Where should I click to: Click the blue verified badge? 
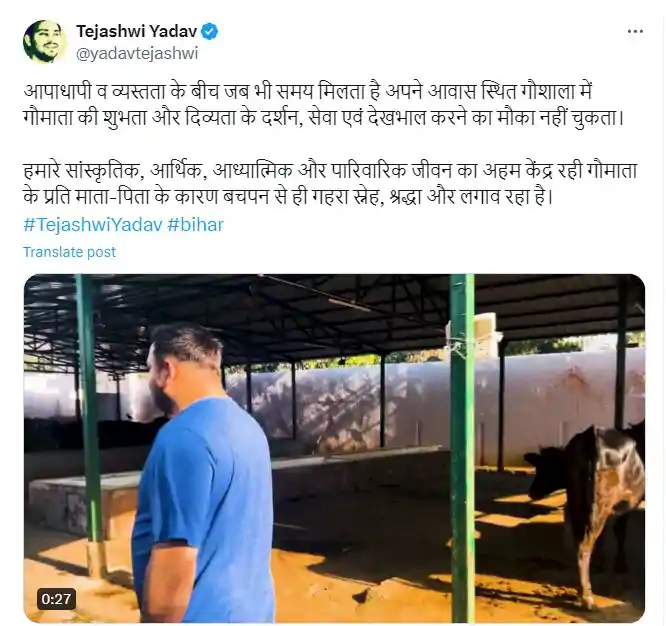(210, 31)
